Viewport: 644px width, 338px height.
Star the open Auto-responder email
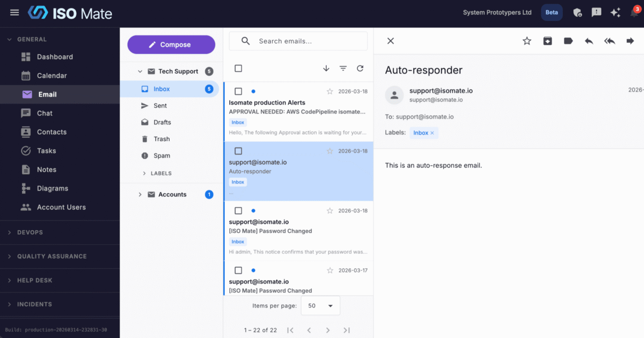pyautogui.click(x=526, y=40)
